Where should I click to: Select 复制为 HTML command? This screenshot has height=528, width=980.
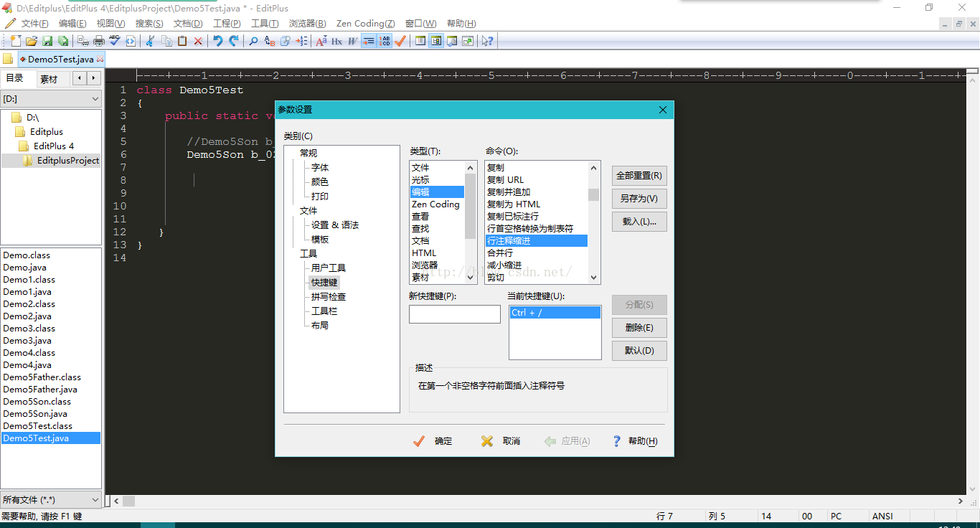click(537, 204)
